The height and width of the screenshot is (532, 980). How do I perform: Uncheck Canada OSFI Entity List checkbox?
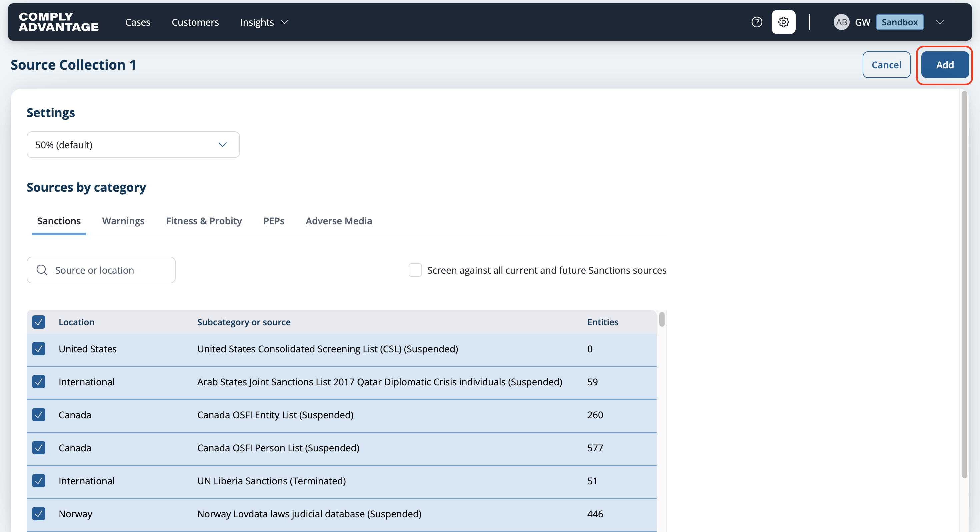(x=39, y=415)
